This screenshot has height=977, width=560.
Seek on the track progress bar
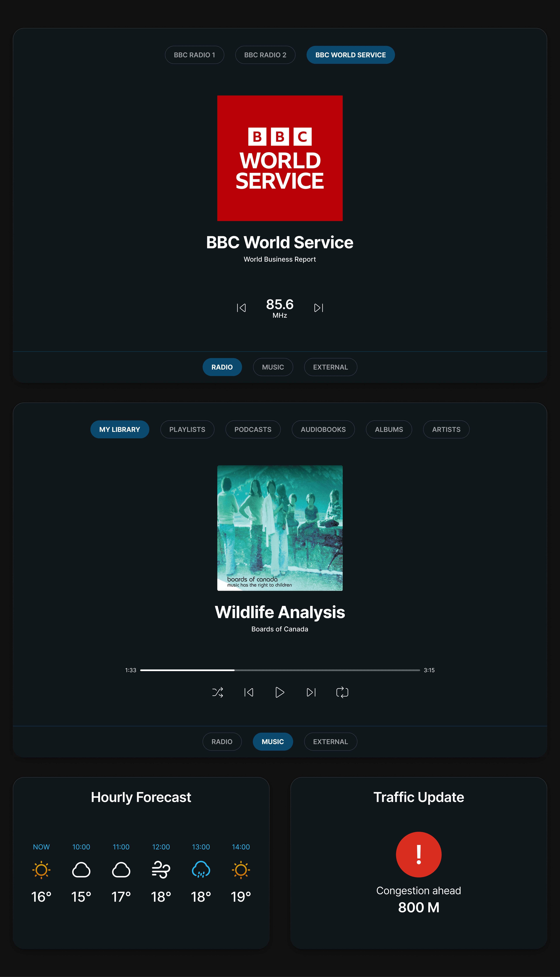(x=280, y=670)
